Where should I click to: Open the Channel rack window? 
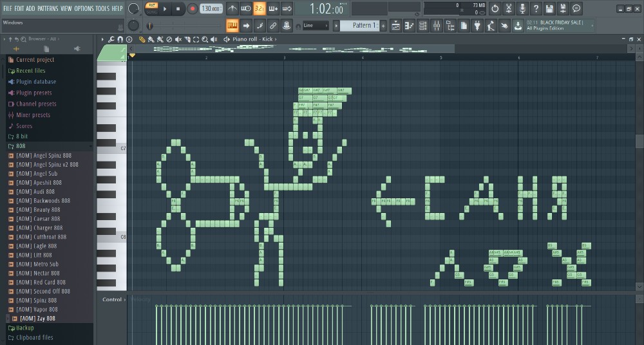pyautogui.click(x=422, y=26)
